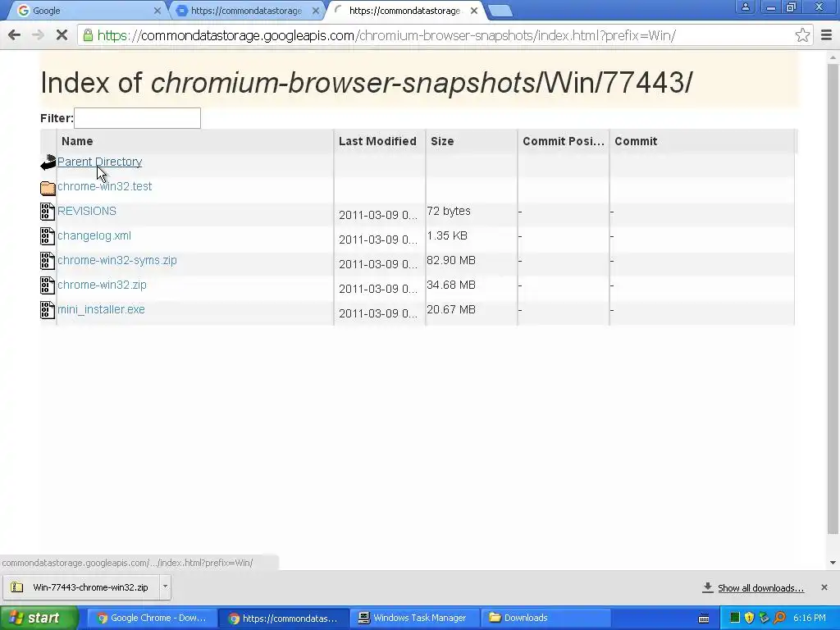Click the Windows start button
The height and width of the screenshot is (630, 840).
tap(39, 618)
